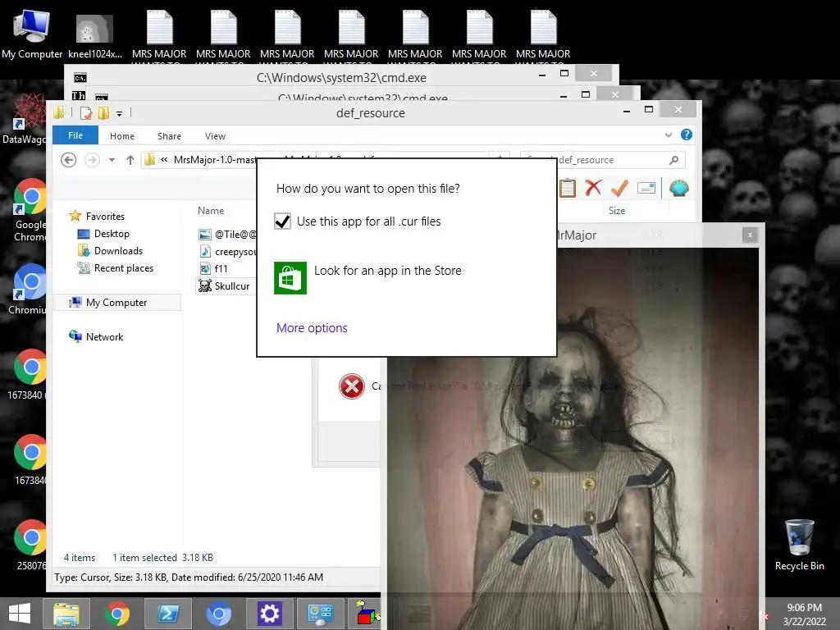Viewport: 840px width, 630px height.
Task: Open the File tab in Explorer
Action: (x=75, y=135)
